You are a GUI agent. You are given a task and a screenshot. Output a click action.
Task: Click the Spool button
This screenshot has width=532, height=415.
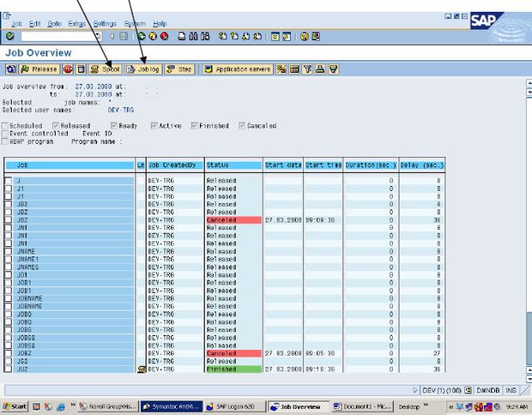106,69
